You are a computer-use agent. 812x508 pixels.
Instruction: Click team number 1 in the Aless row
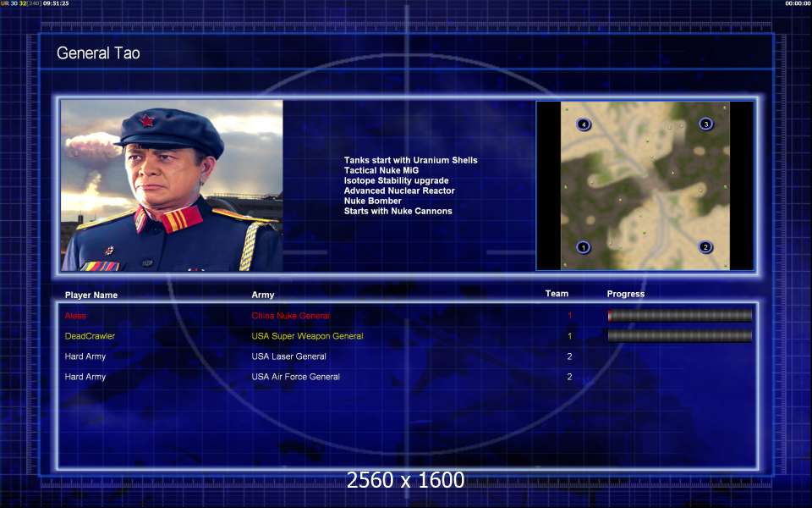pos(569,315)
